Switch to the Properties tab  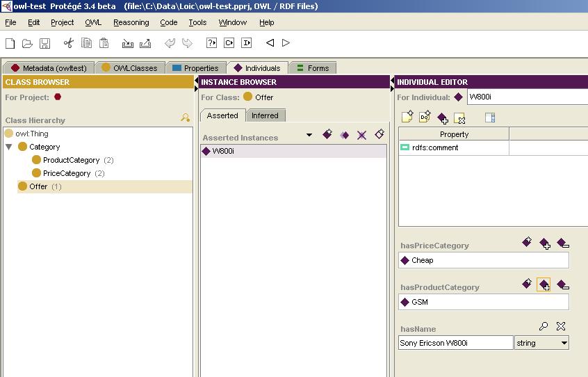pyautogui.click(x=195, y=68)
